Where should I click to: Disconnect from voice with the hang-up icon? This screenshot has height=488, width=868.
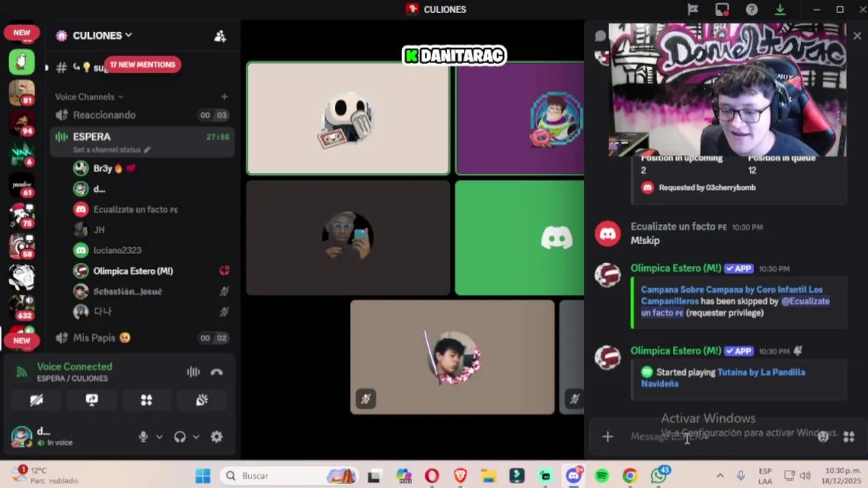click(216, 371)
